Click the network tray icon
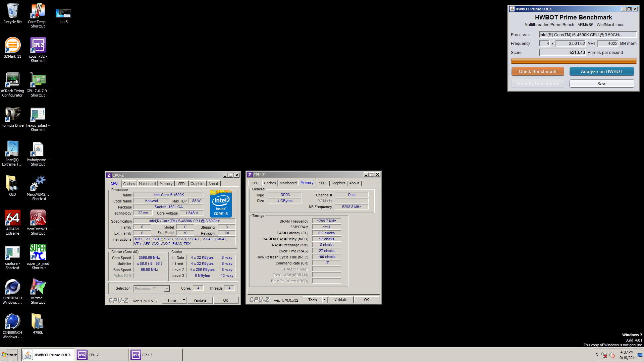644x362 pixels. [604, 355]
